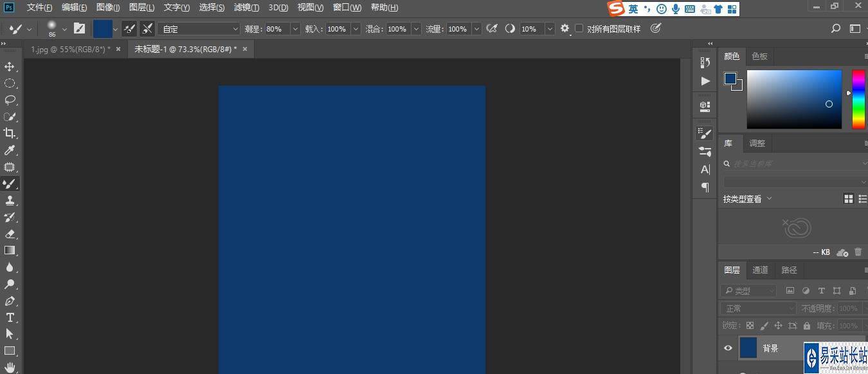
Task: Select the Move tool
Action: tap(10, 67)
